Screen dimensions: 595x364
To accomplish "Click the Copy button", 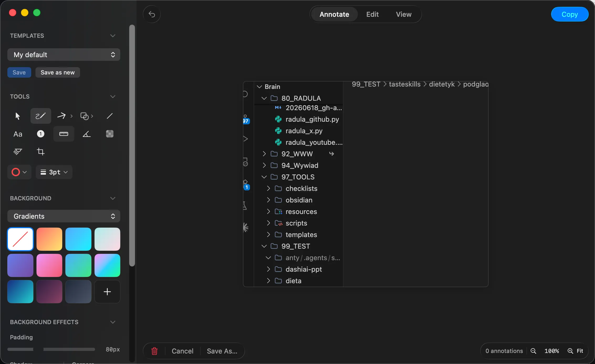I will point(570,14).
